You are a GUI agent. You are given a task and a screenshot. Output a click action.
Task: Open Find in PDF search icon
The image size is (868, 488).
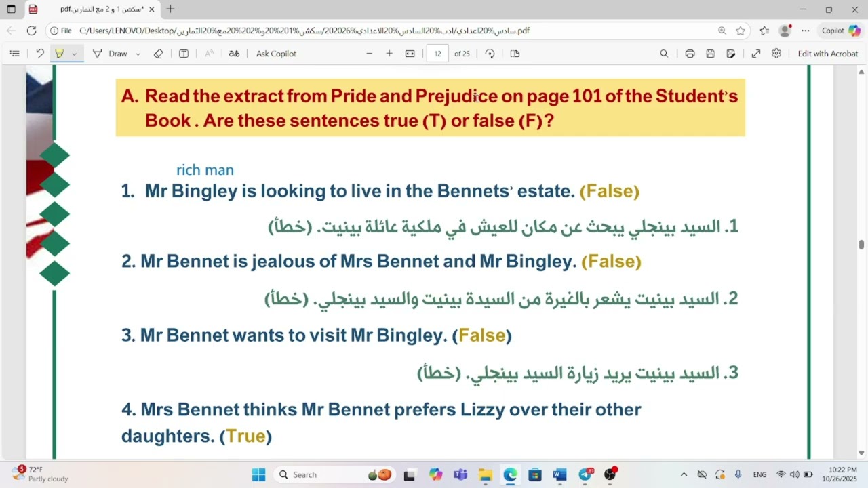pyautogui.click(x=664, y=54)
